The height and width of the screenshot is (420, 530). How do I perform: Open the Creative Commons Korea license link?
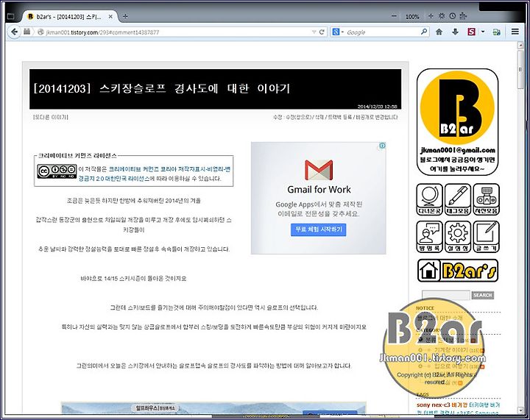tap(155, 174)
